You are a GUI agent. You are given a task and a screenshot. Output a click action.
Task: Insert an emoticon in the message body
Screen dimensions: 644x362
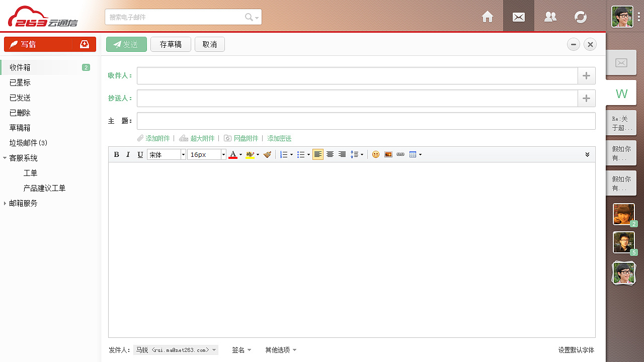pyautogui.click(x=375, y=154)
